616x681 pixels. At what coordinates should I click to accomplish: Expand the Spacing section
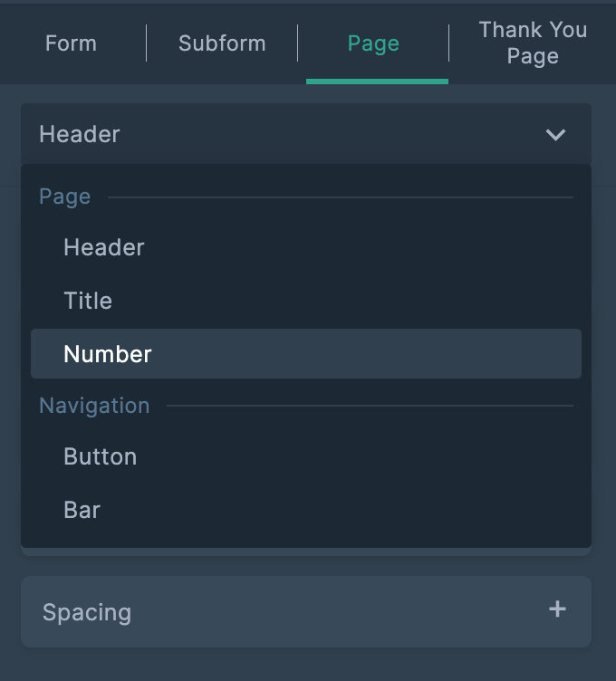[x=87, y=612]
